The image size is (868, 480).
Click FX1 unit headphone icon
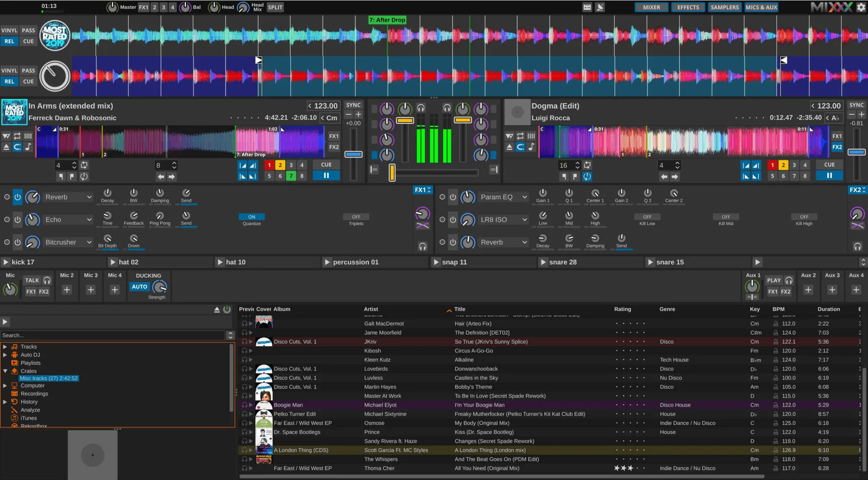click(422, 246)
